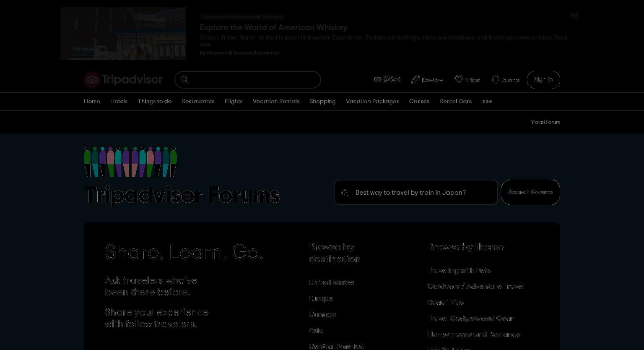The image size is (644, 350).
Task: Focus the top site search field
Action: point(248,80)
